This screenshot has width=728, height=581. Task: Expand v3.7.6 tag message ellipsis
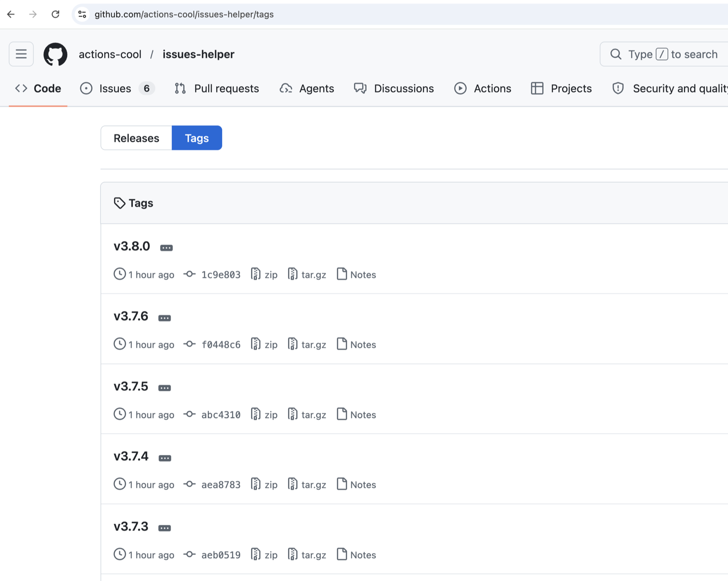[165, 318]
